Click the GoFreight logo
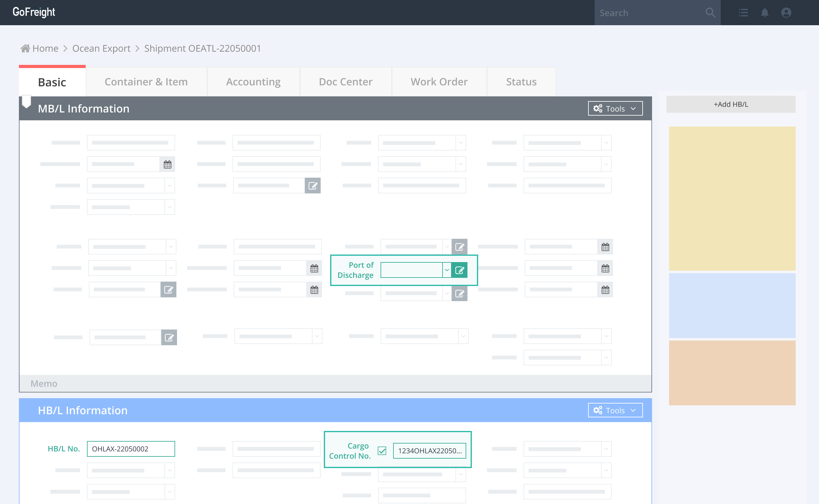The width and height of the screenshot is (819, 504). (x=34, y=12)
